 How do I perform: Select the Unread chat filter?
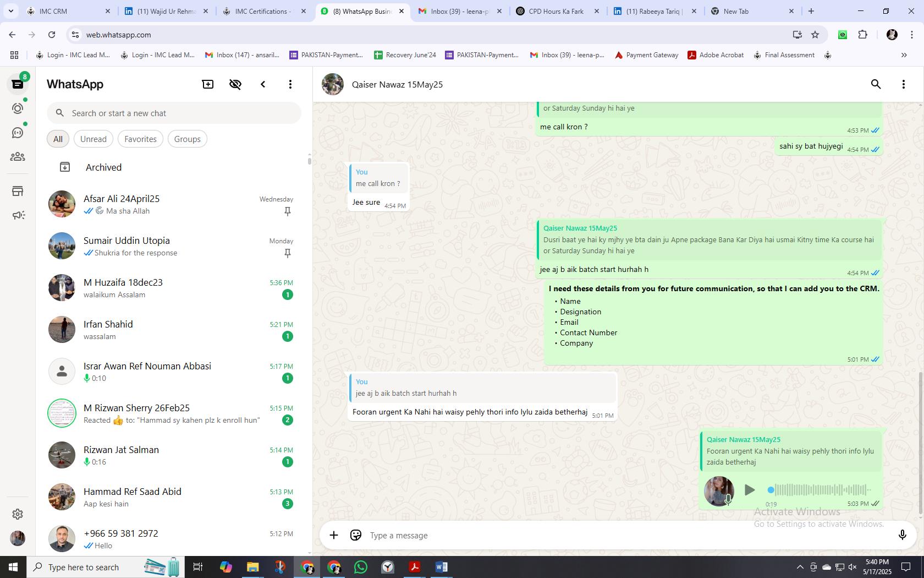click(94, 139)
